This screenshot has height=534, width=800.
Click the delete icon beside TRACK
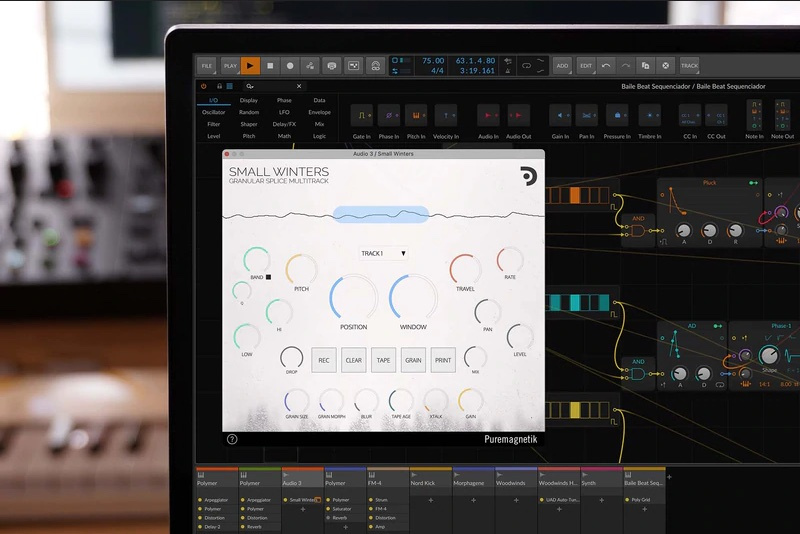pyautogui.click(x=665, y=66)
